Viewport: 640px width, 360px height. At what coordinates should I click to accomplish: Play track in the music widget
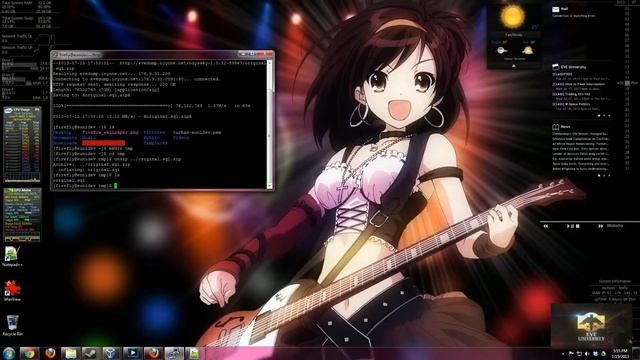(568, 226)
